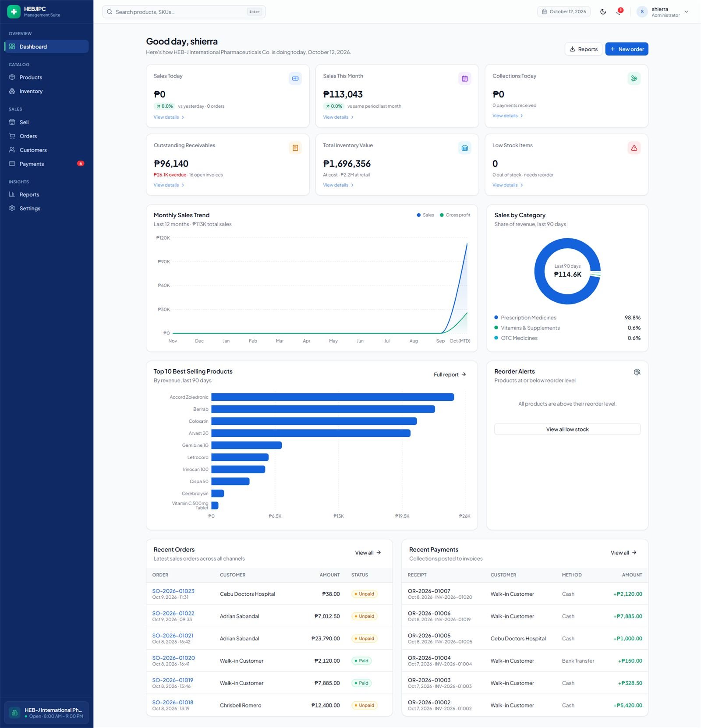Open order SO-2026-01023
Viewport: 701px width, 728px height.
pos(173,591)
